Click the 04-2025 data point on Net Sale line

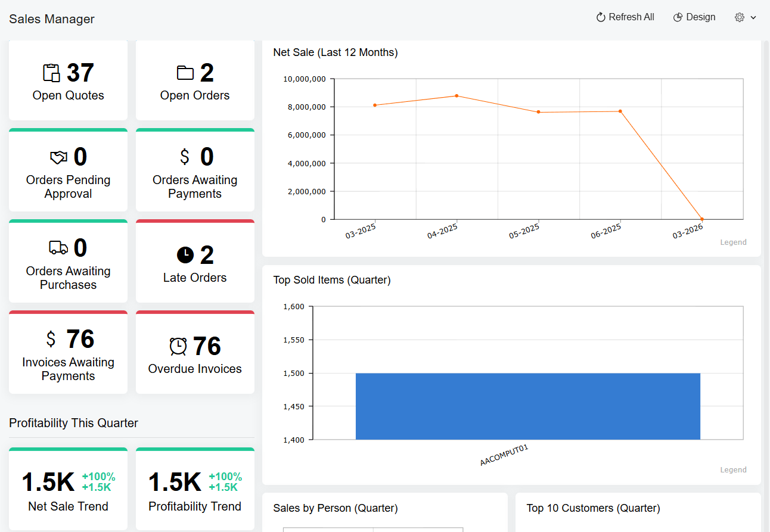pos(457,96)
